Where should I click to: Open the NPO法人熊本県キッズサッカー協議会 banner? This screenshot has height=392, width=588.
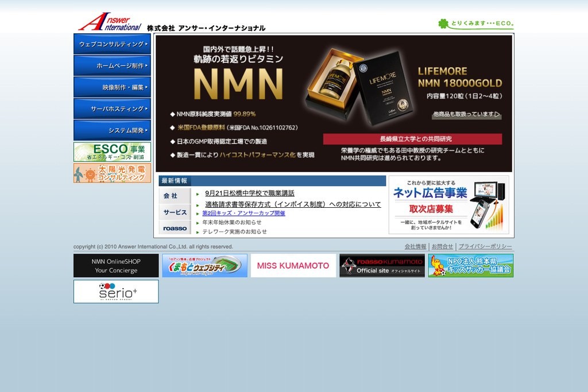pyautogui.click(x=471, y=266)
